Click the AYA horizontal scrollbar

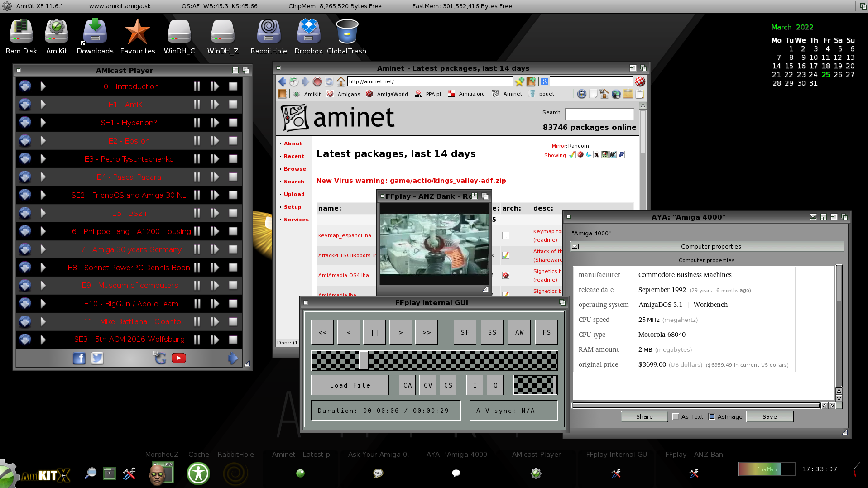[x=696, y=405]
